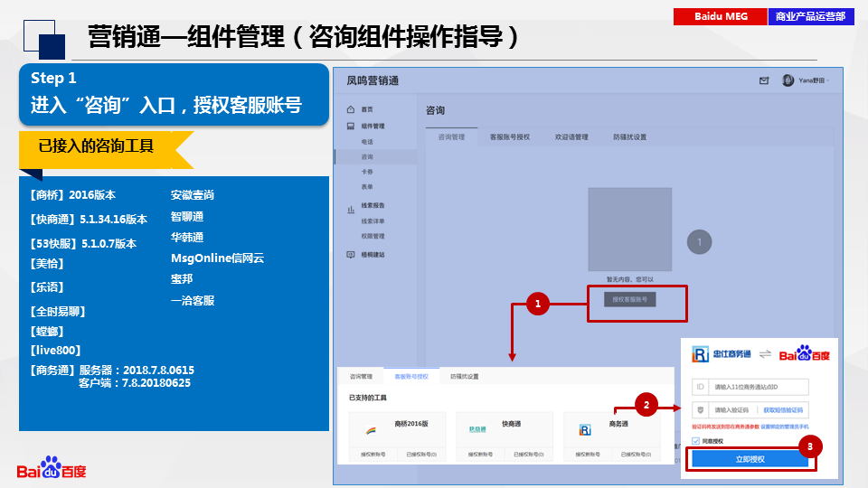Toggle the 同意授权 checkbox
Viewport: 868px width, 488px height.
click(x=696, y=441)
